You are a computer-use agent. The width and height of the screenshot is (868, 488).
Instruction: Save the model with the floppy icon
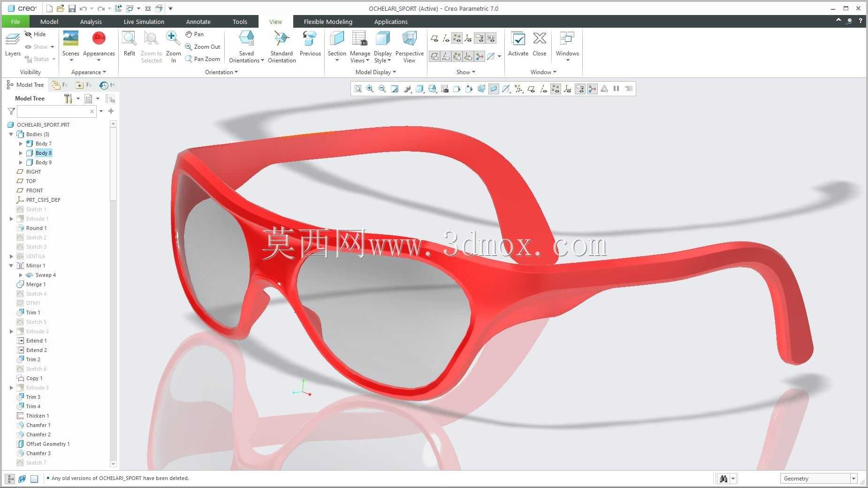pyautogui.click(x=72, y=8)
